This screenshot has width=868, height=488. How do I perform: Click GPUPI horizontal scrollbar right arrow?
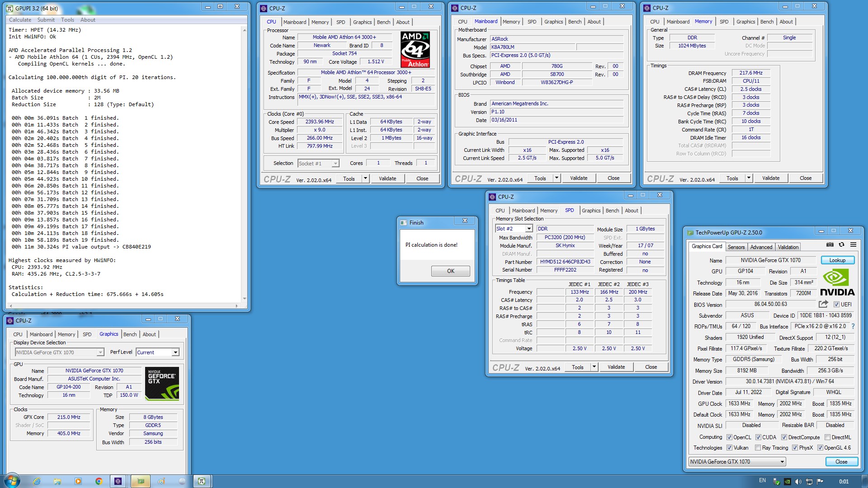[237, 306]
